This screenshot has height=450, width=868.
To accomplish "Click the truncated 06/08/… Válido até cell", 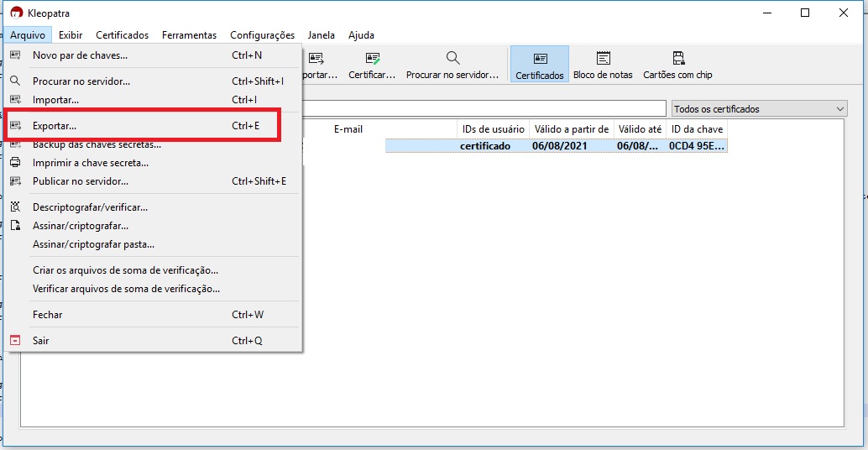I will click(x=638, y=146).
